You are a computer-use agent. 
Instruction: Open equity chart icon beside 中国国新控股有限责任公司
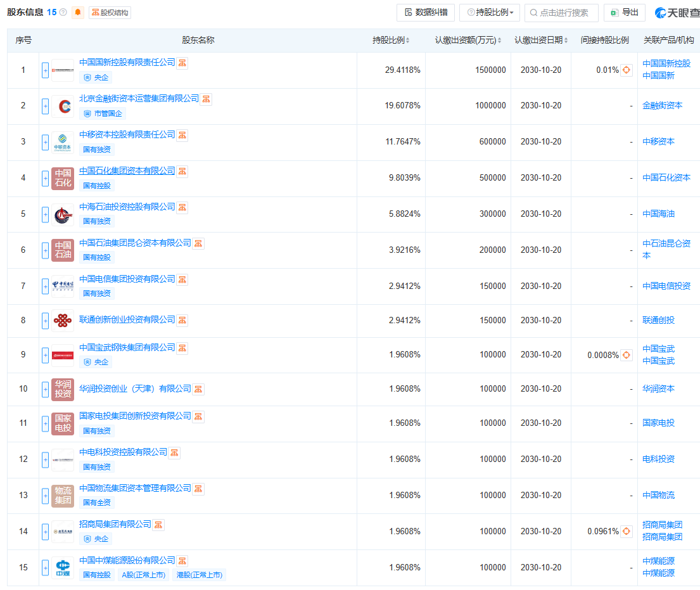[182, 63]
